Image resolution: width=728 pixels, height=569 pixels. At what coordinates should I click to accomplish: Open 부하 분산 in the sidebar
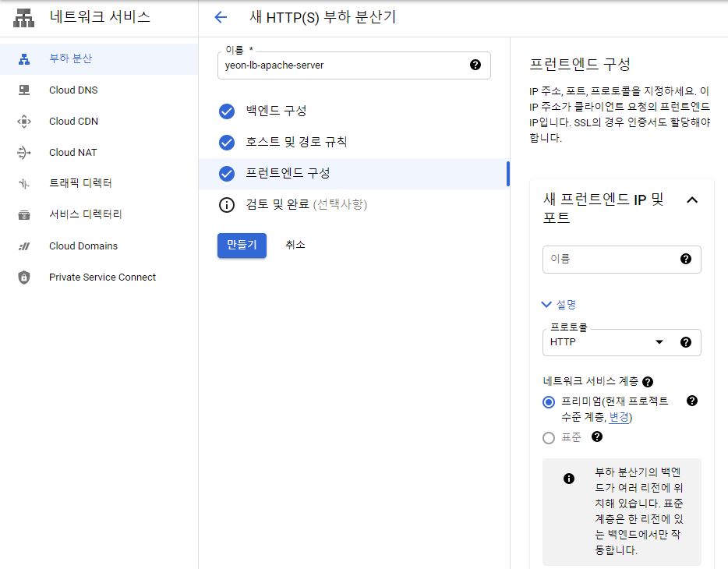click(x=99, y=59)
